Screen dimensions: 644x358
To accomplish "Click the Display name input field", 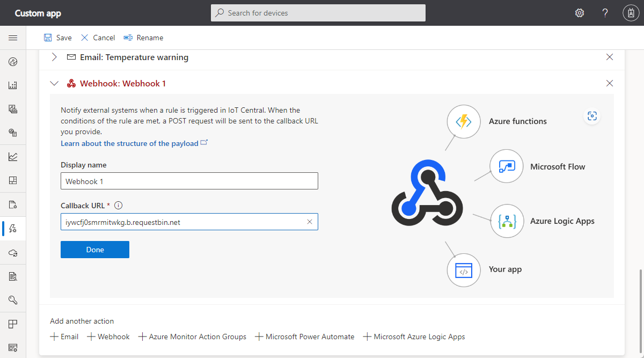I will (189, 181).
